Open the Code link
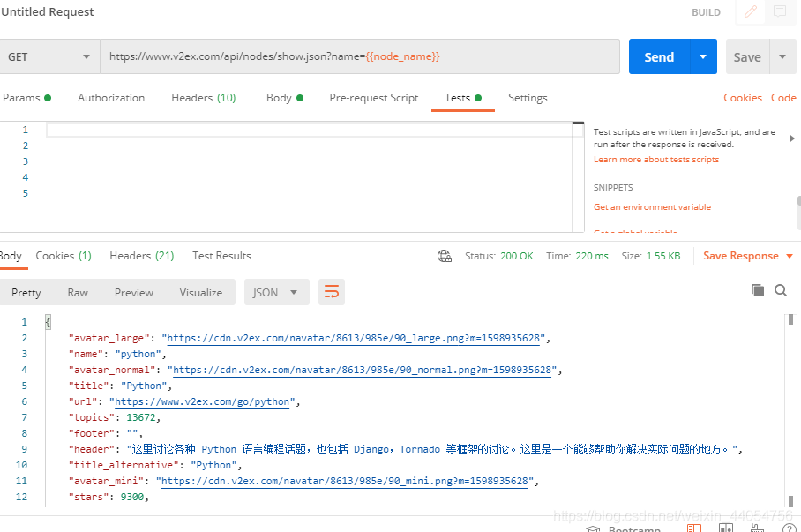The width and height of the screenshot is (801, 532). click(783, 98)
